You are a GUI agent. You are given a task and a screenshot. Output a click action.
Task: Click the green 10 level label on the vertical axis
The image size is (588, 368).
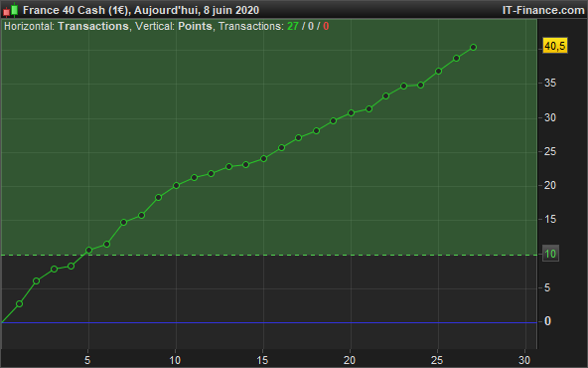coord(550,254)
